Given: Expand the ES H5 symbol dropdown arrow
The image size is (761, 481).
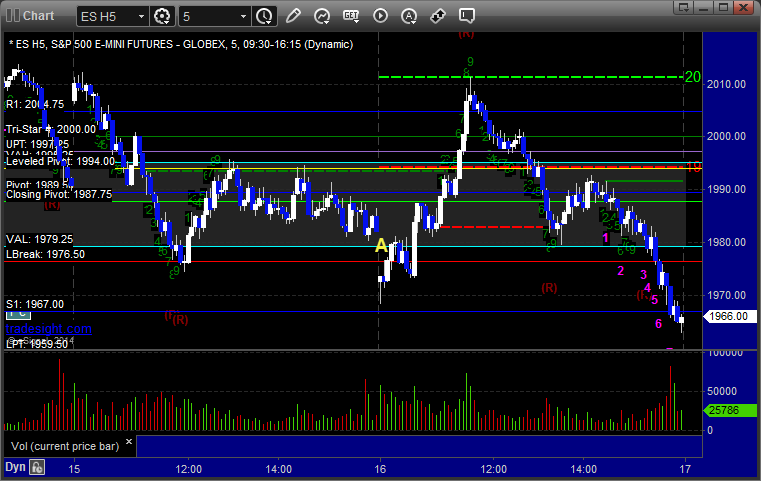Looking at the screenshot, I should tap(141, 17).
